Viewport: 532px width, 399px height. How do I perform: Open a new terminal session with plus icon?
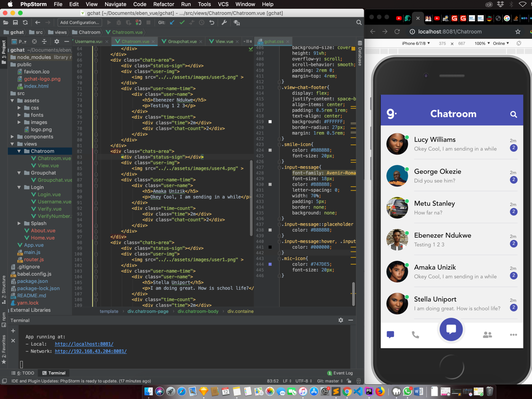(13, 331)
